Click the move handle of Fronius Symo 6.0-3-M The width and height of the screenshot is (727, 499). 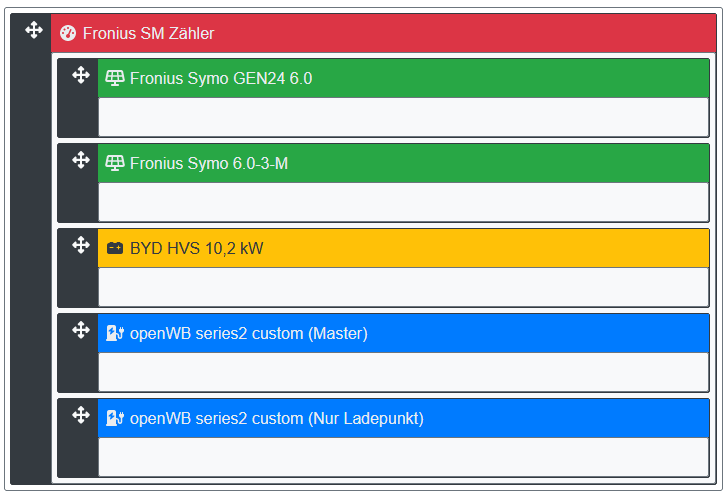tap(81, 160)
